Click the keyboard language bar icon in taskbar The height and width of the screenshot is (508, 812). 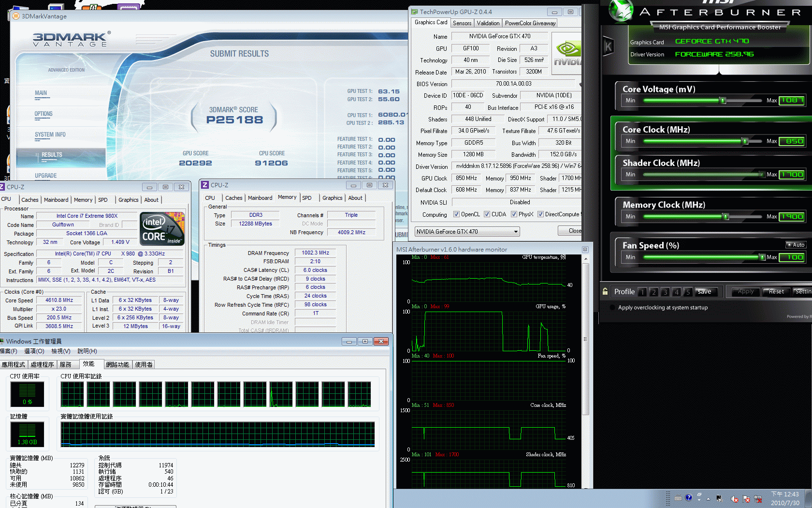pyautogui.click(x=678, y=498)
